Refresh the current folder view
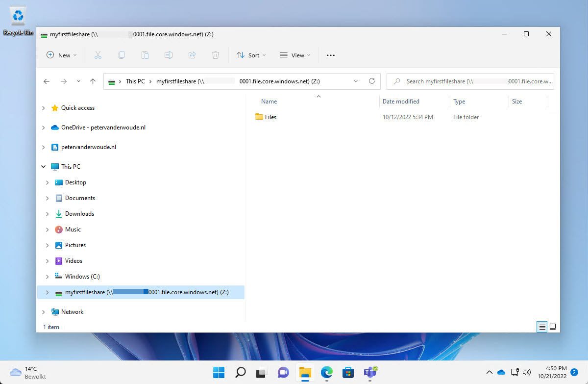588x384 pixels. coord(372,81)
